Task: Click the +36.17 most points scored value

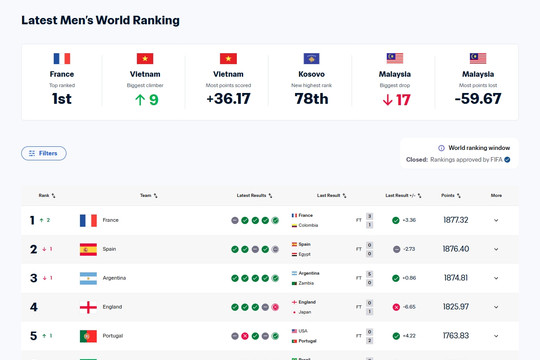Action: coord(228,99)
